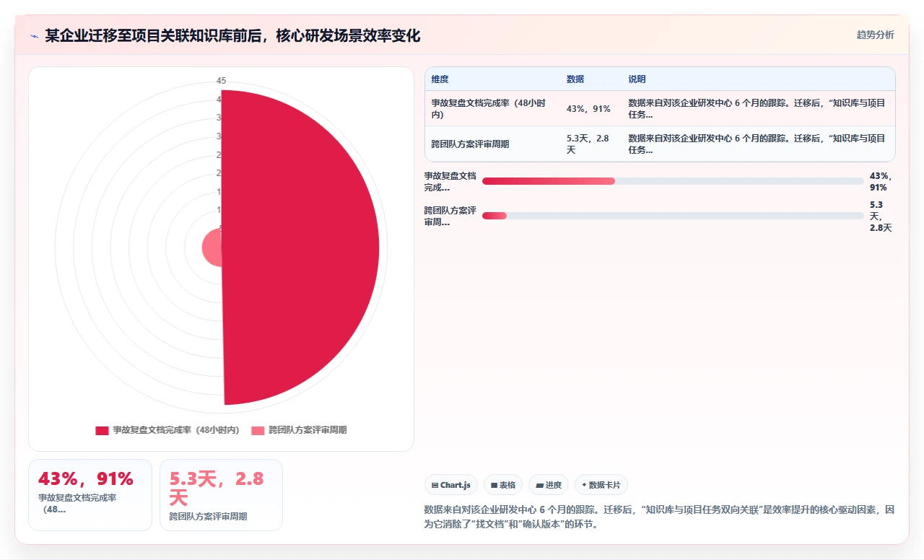Click the Chart.js tag

tap(451, 485)
